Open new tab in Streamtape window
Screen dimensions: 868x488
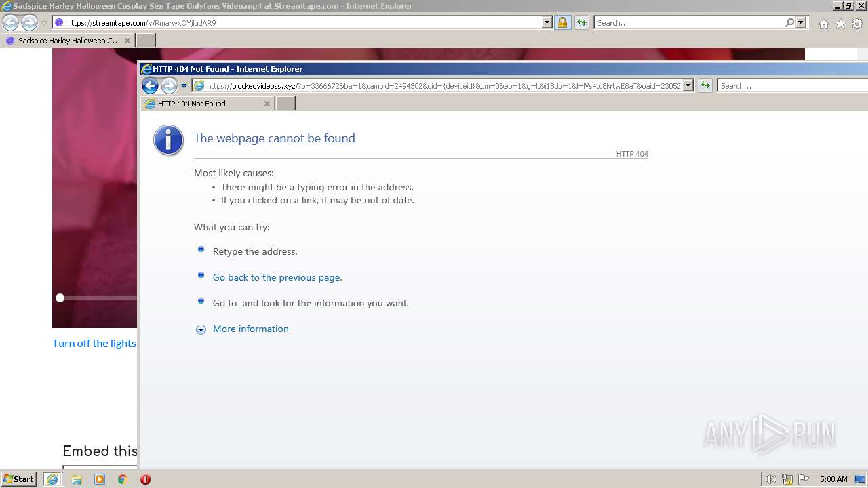click(x=146, y=41)
